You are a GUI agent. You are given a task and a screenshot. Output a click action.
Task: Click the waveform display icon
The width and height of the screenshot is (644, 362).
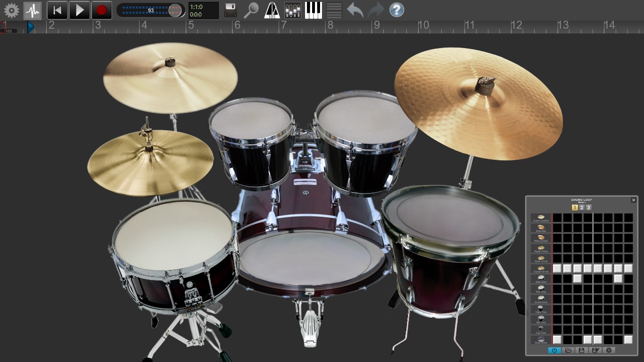click(x=33, y=9)
